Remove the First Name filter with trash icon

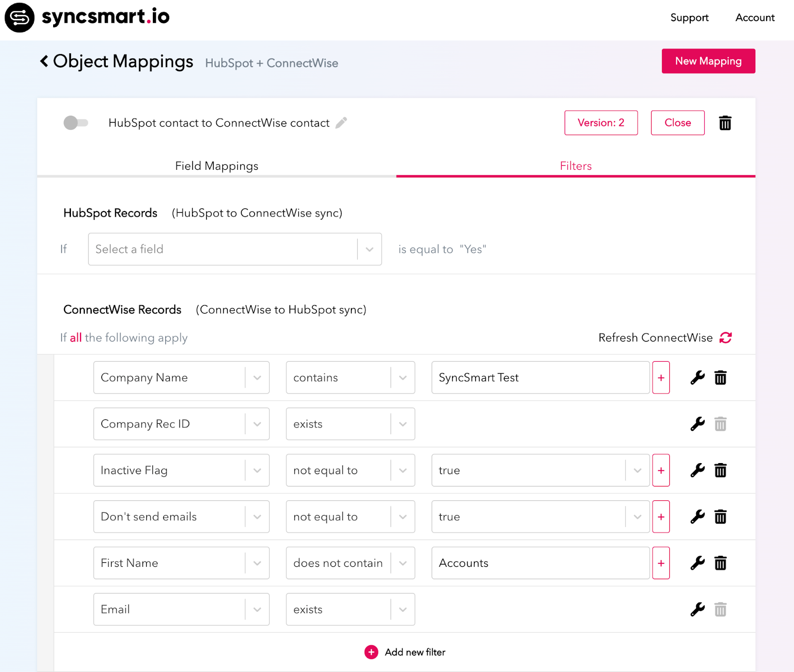[x=720, y=563]
